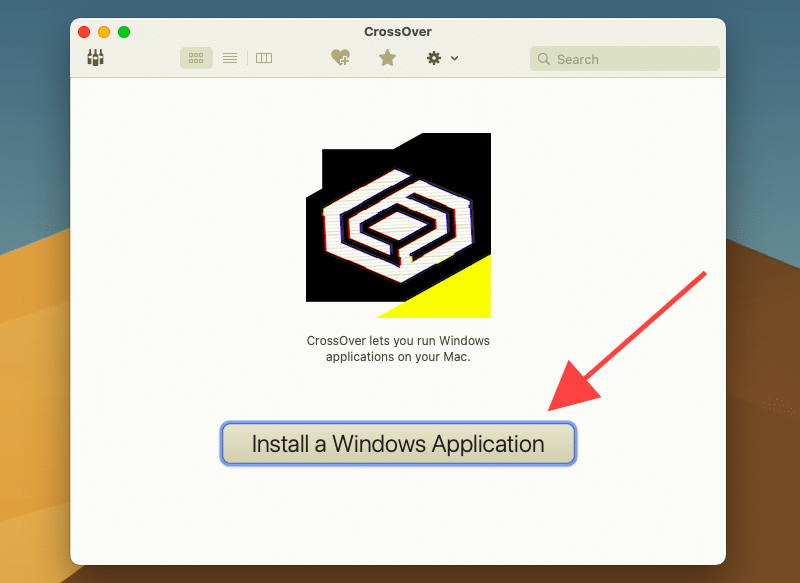This screenshot has width=800, height=583.
Task: Open the Favorites heart view
Action: tap(340, 57)
